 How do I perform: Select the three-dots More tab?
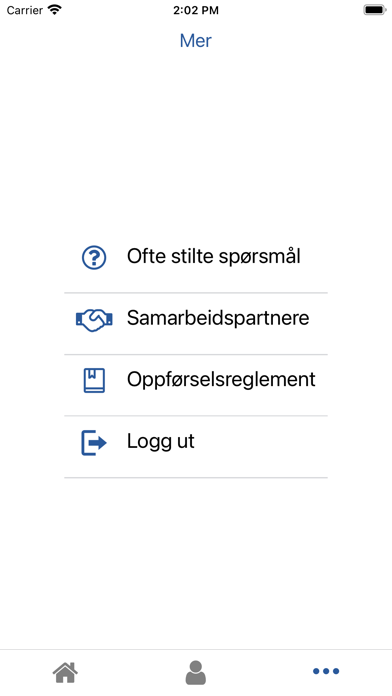click(x=326, y=671)
